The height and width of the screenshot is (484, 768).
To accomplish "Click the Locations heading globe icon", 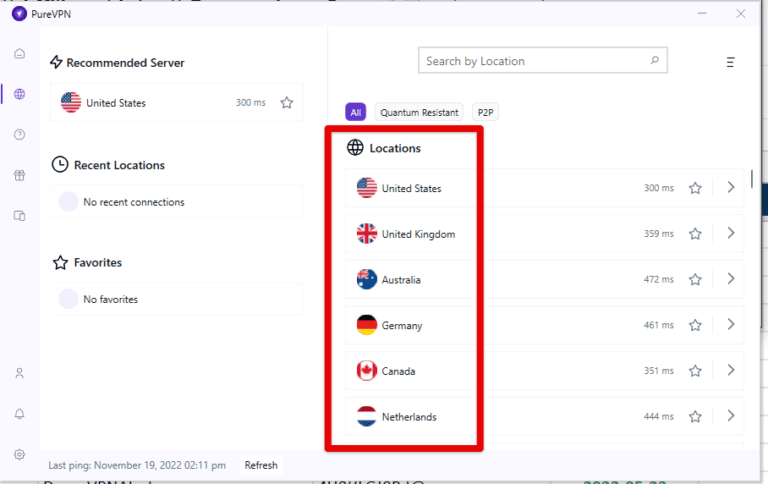I will (355, 147).
